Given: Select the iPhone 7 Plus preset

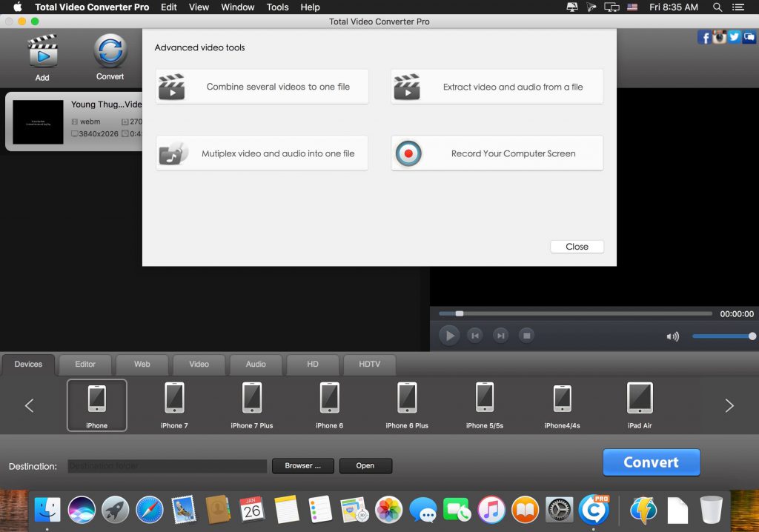Looking at the screenshot, I should [x=252, y=404].
